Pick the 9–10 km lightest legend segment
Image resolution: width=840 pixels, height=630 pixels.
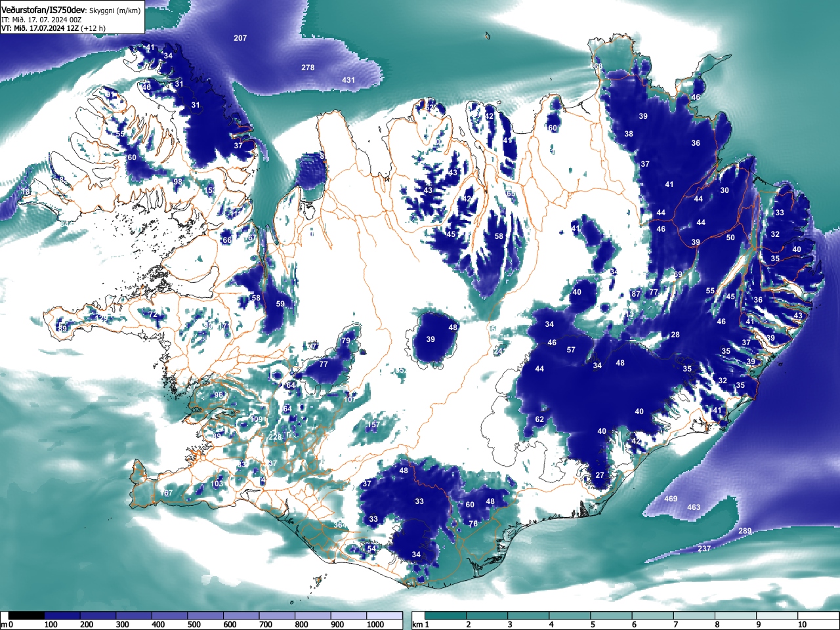pos(778,616)
